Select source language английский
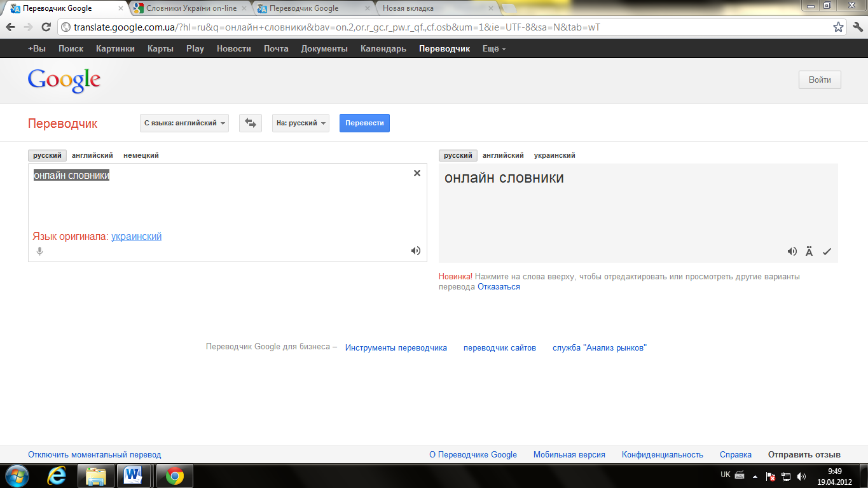868x488 pixels. [92, 155]
